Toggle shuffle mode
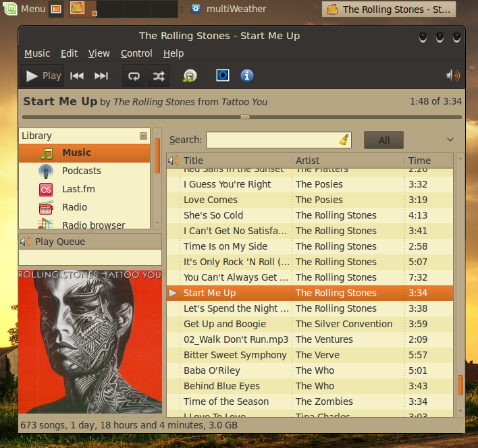The height and width of the screenshot is (448, 478). pyautogui.click(x=159, y=76)
